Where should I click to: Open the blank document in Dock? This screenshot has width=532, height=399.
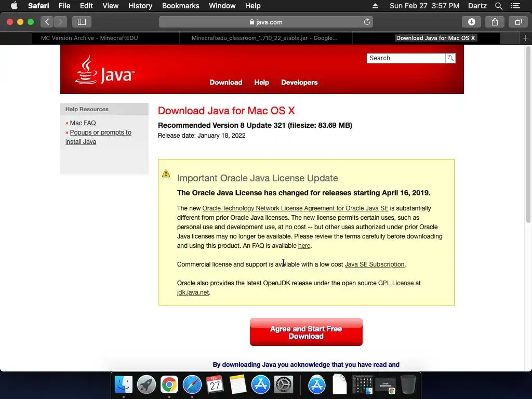(x=340, y=384)
